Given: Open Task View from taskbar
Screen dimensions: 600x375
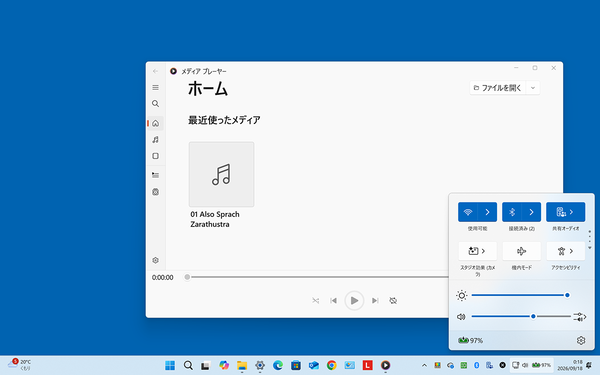Looking at the screenshot, I should pyautogui.click(x=205, y=365).
